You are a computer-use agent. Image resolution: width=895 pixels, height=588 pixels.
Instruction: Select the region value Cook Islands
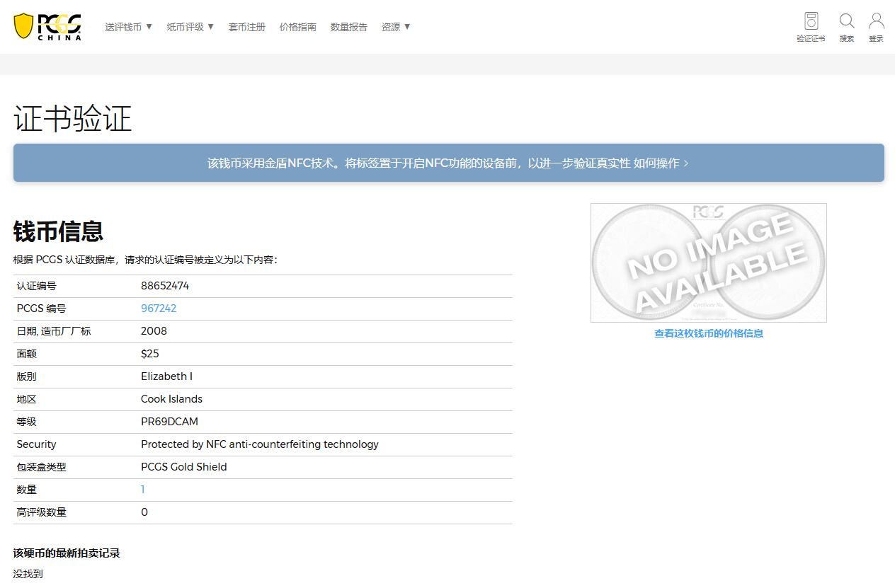(x=171, y=399)
